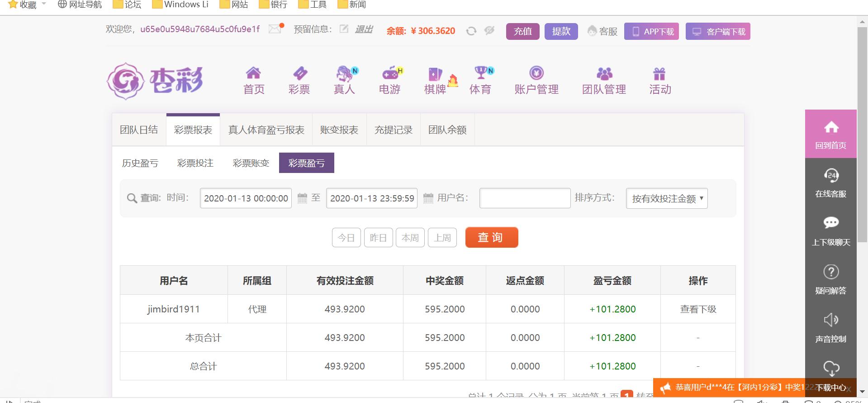Edit the reserved info (预留信息)
Image resolution: width=868 pixels, height=403 pixels.
coord(344,29)
